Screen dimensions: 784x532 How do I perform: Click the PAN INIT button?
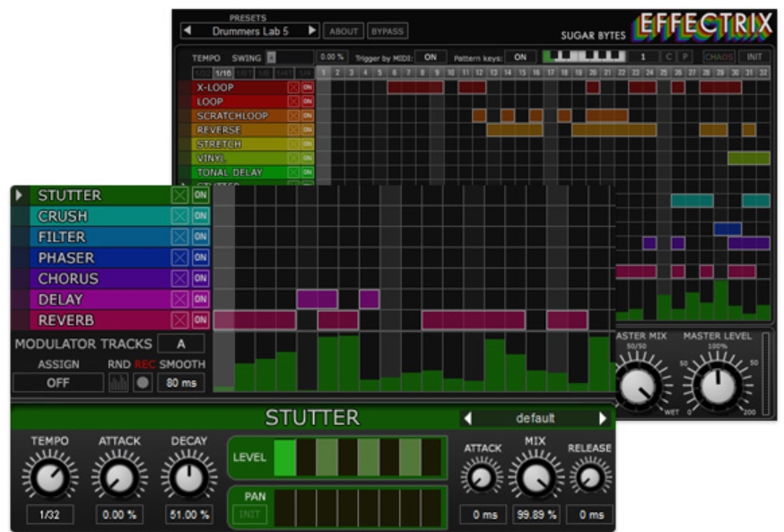(x=249, y=514)
